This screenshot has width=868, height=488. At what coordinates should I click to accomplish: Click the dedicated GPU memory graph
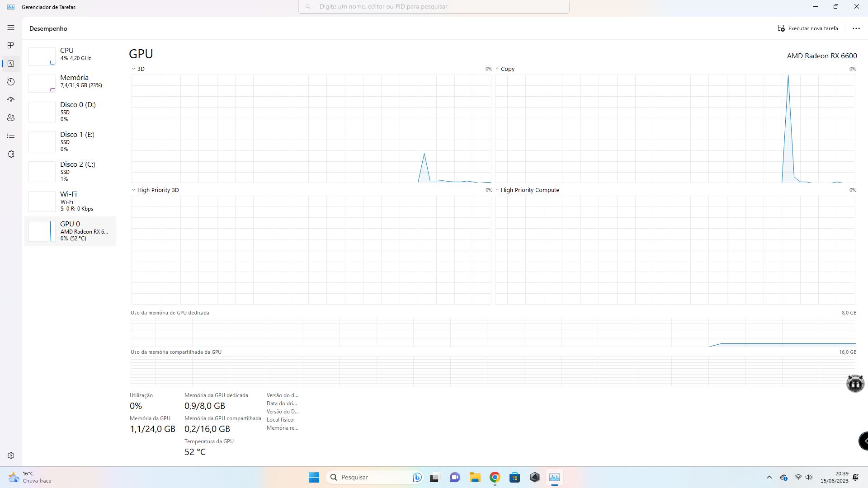coord(493,332)
